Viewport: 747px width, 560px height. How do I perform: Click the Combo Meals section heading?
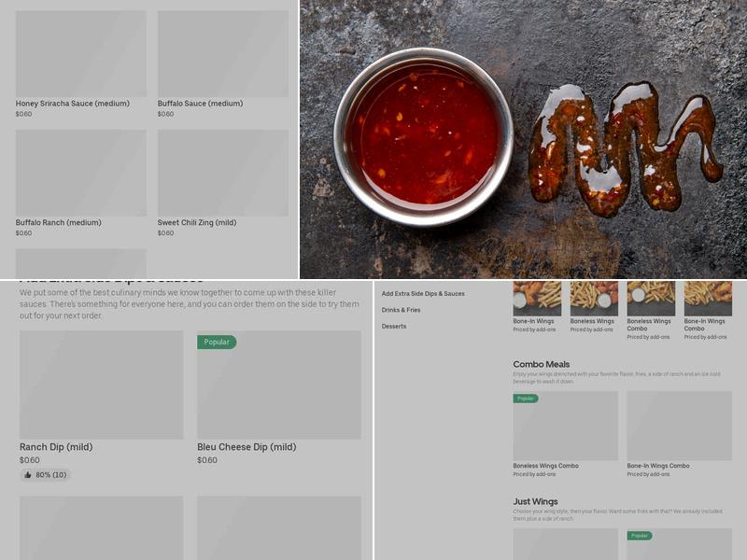pos(541,365)
